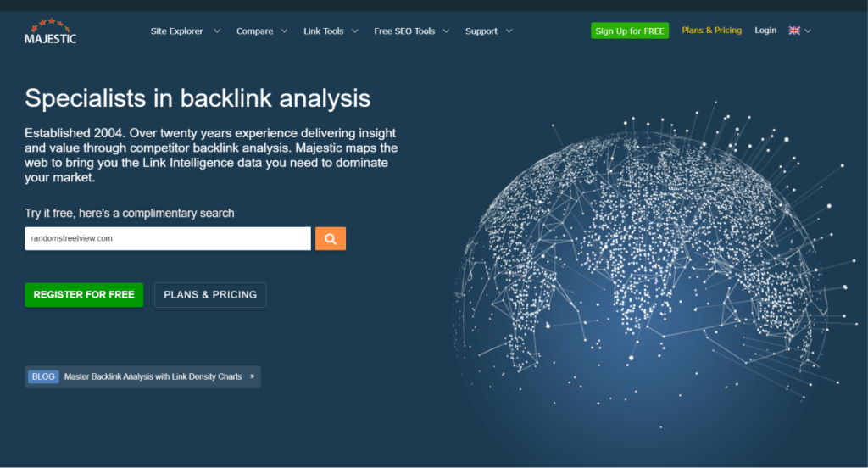Click the Sign Up for FREE button

point(630,31)
